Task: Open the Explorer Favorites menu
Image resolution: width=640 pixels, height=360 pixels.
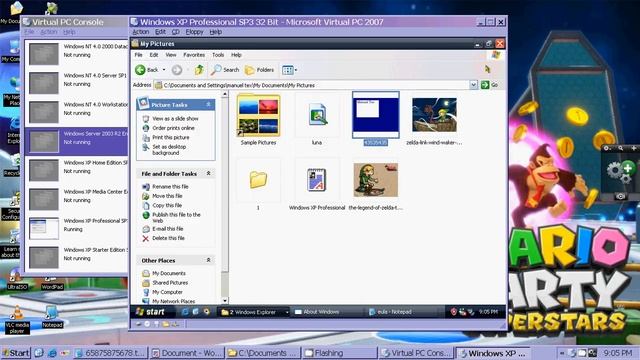Action: pos(194,55)
